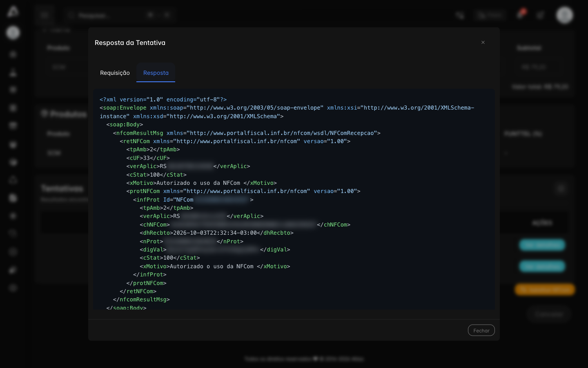
Task: Click the digVal digest value line
Action: click(x=215, y=249)
